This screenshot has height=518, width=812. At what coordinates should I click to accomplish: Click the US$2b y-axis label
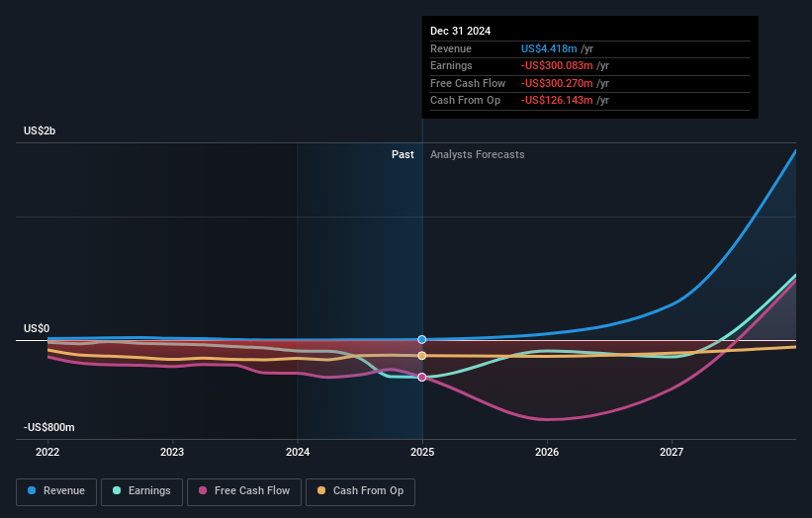click(41, 130)
